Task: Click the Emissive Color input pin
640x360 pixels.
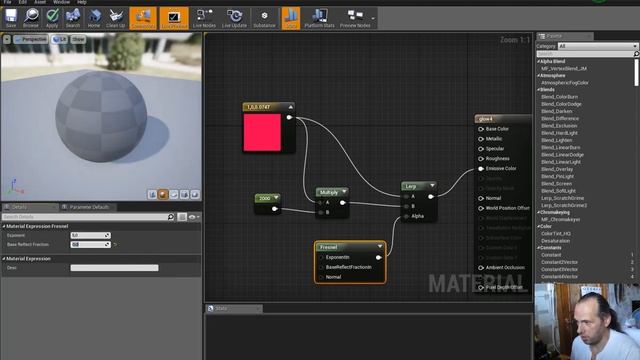Action: (481, 169)
